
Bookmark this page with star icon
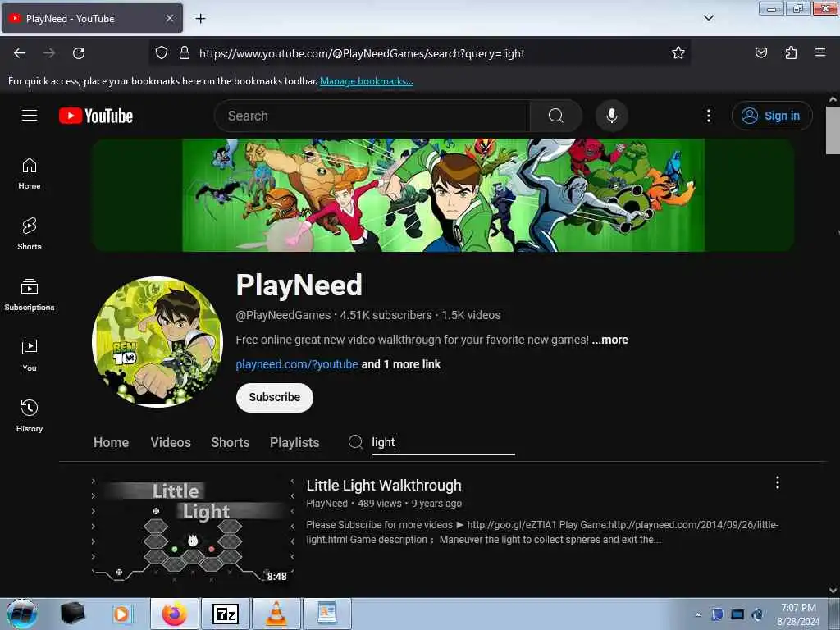(x=678, y=53)
